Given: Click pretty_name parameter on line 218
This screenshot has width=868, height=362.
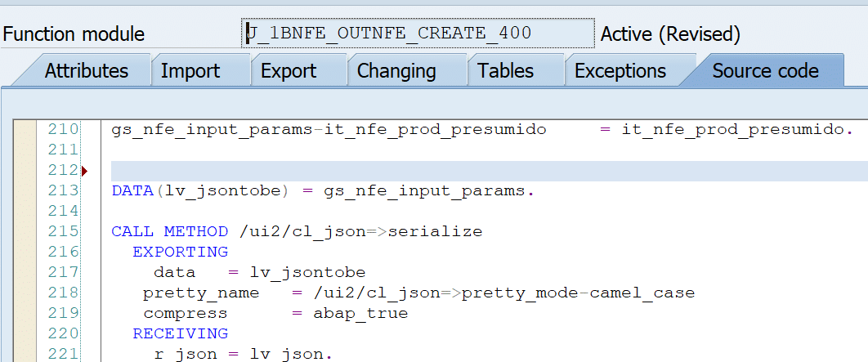Looking at the screenshot, I should point(201,293).
